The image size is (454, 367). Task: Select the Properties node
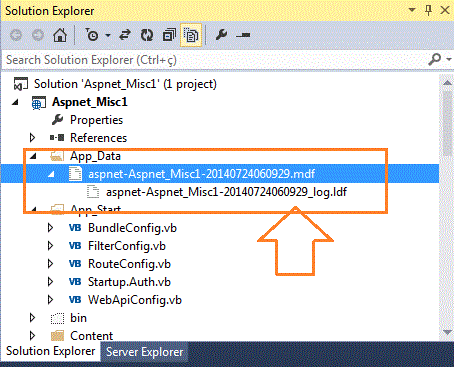[96, 120]
